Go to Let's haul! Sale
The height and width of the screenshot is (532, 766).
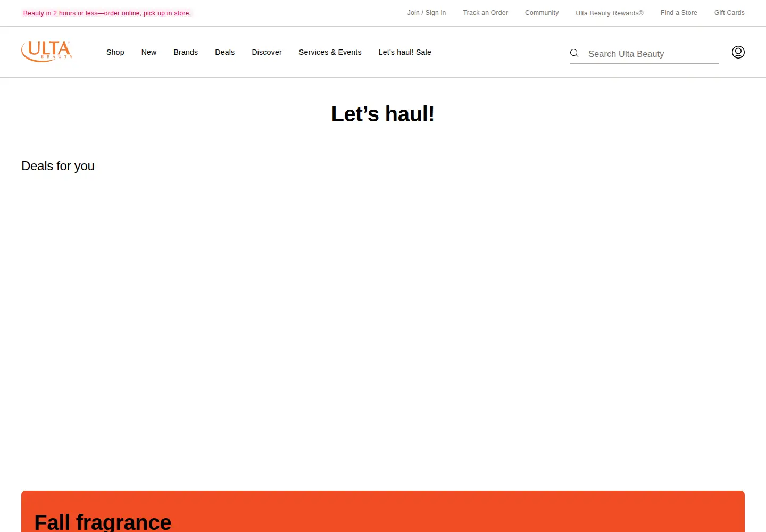point(405,52)
